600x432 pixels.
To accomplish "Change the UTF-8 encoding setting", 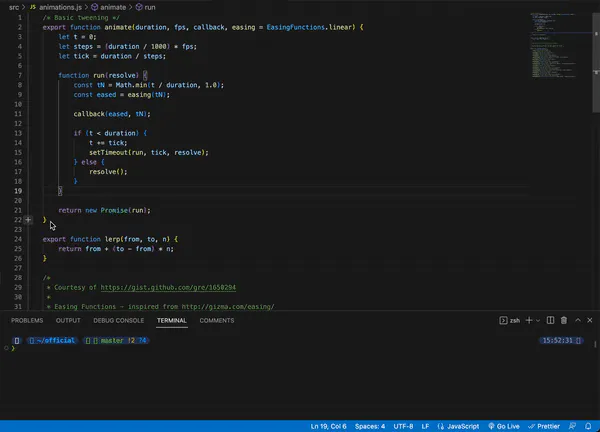I will pyautogui.click(x=403, y=426).
